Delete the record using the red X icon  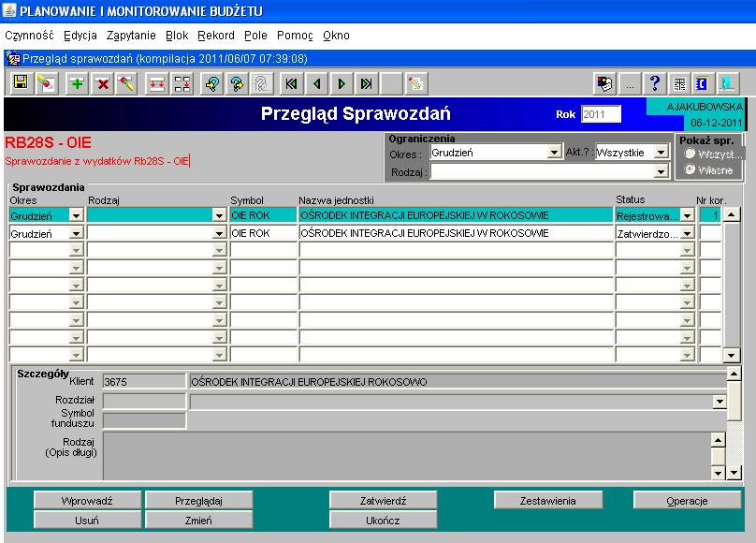102,83
